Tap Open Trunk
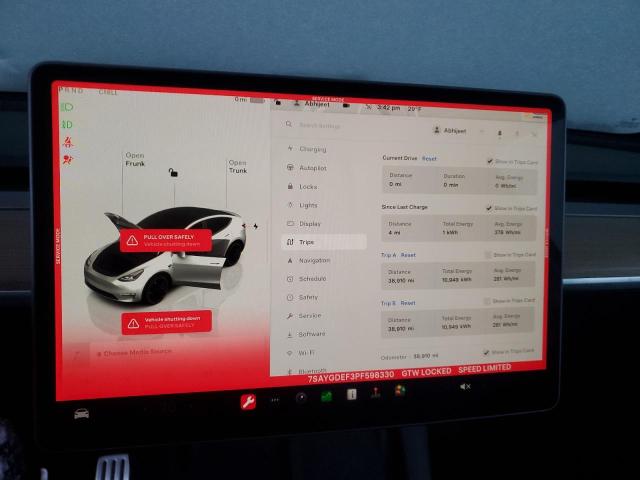640x480 pixels. click(238, 167)
